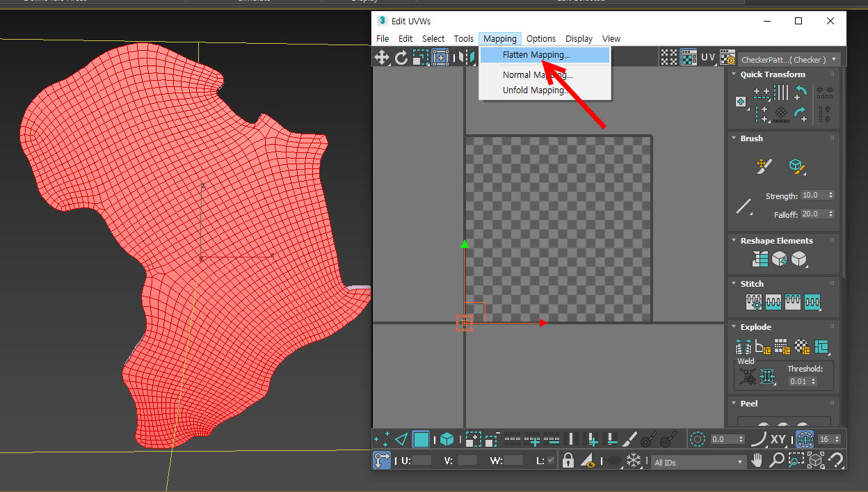Select the Scale Selected Subobject tool
The width and height of the screenshot is (868, 492).
tap(420, 58)
